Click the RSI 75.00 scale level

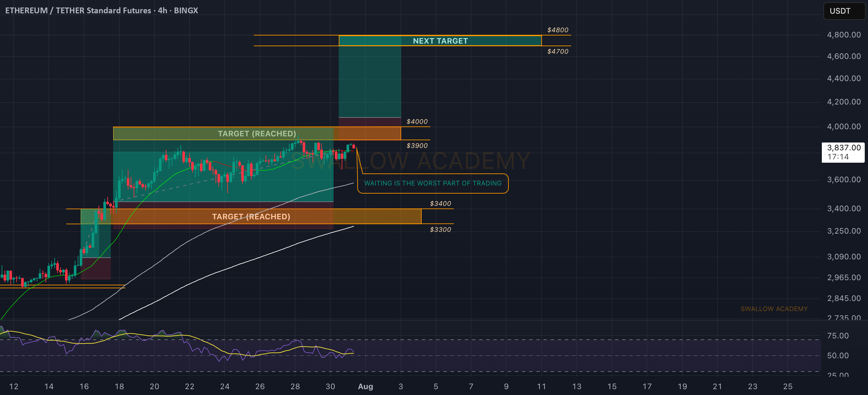tap(838, 336)
